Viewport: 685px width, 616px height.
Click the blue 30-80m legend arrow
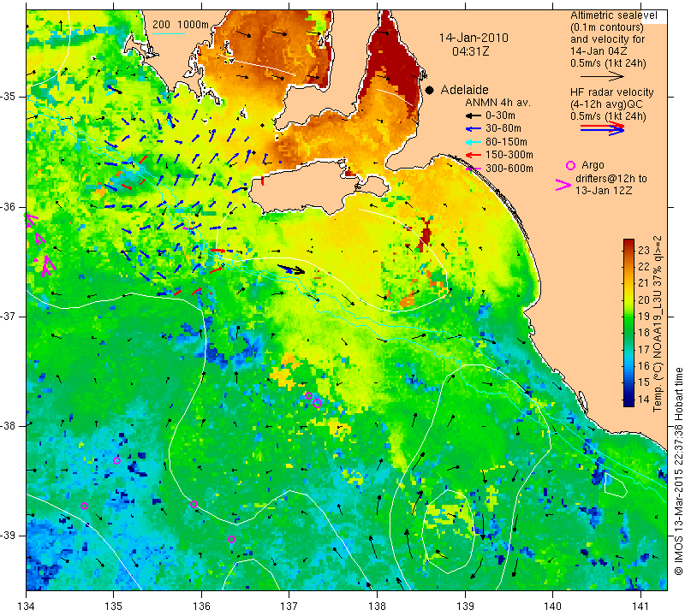tap(473, 129)
